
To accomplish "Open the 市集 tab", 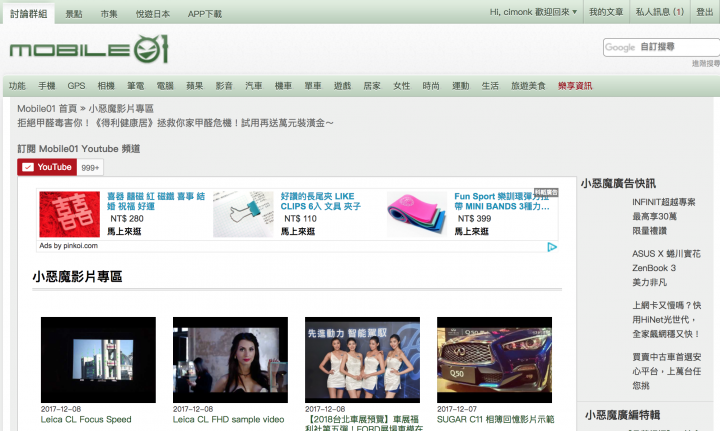I will 109,14.
